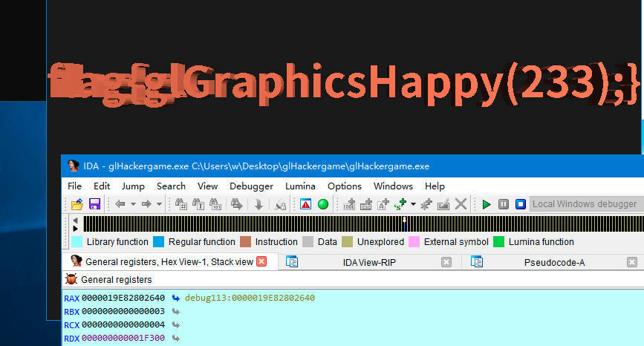Click the Save database floppy icon
This screenshot has height=346, width=644.
point(94,204)
